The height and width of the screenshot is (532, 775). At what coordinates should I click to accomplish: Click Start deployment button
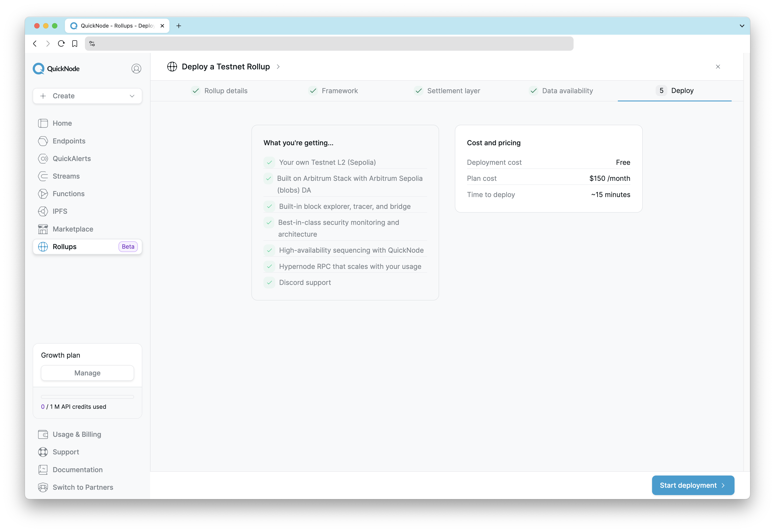pyautogui.click(x=693, y=485)
